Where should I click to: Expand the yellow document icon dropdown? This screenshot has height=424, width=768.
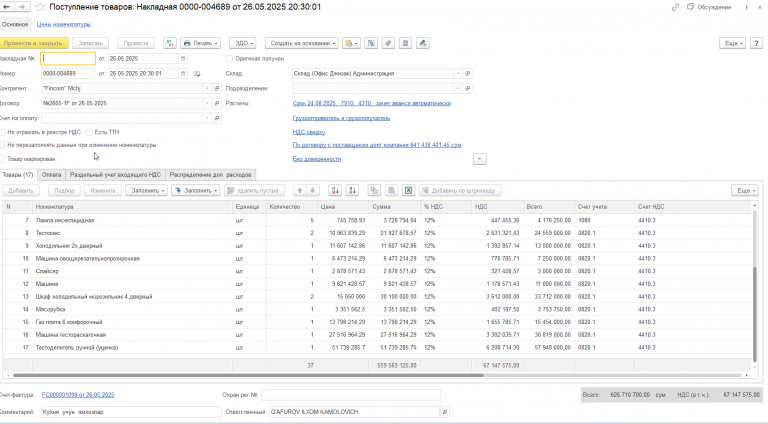(351, 43)
